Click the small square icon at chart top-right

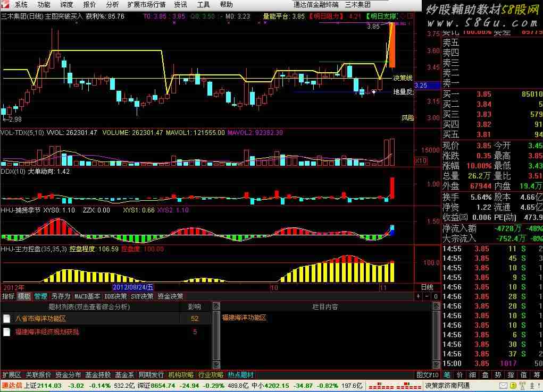pos(410,16)
